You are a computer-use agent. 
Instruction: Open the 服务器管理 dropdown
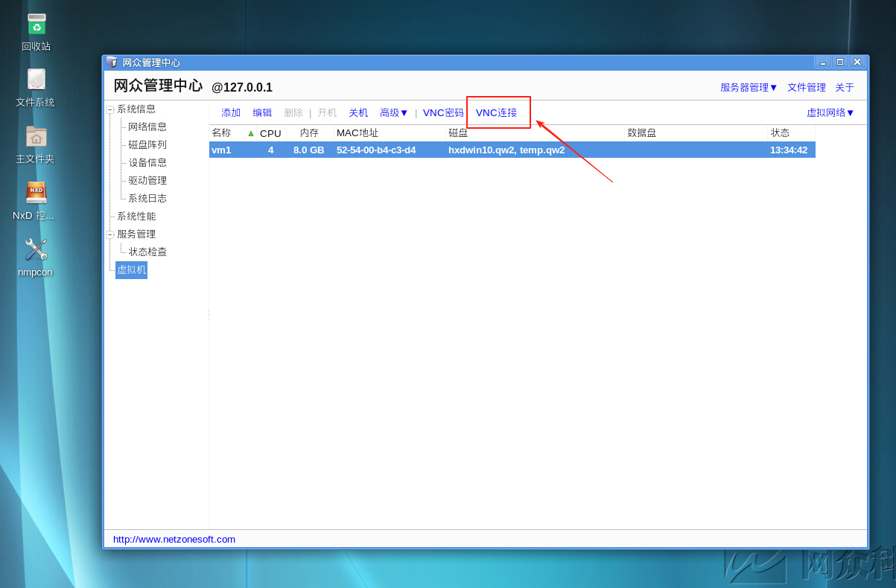pyautogui.click(x=748, y=87)
